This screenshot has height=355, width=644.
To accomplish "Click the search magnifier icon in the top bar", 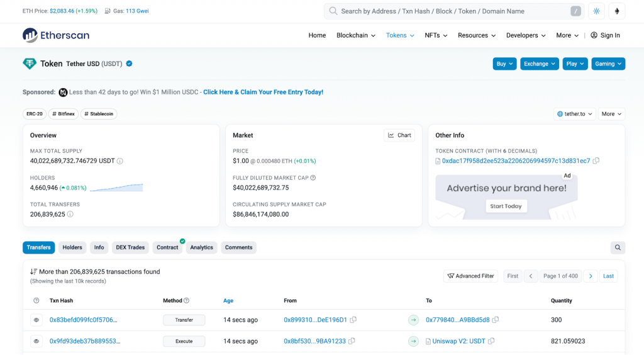I will pos(333,11).
